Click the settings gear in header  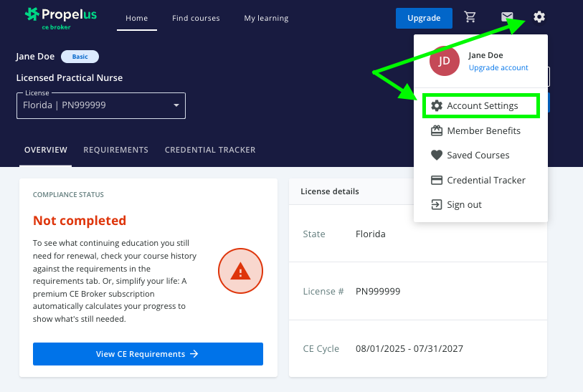[539, 17]
